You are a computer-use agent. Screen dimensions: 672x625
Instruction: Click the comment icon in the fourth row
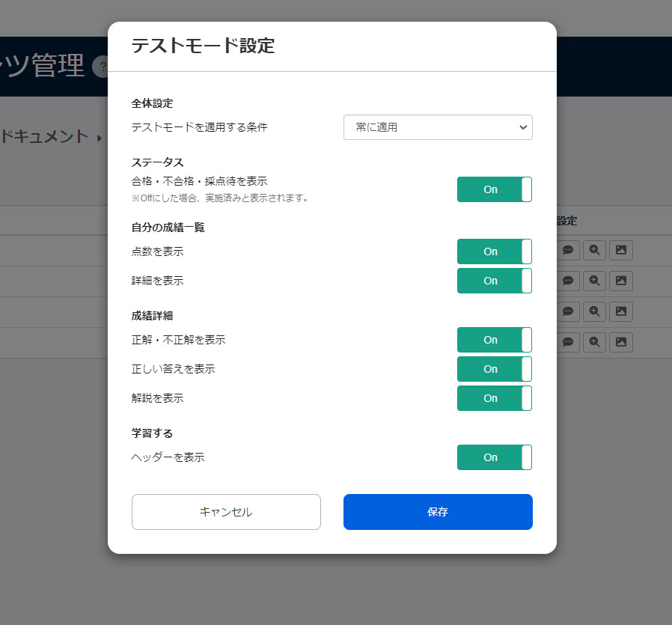click(x=568, y=343)
